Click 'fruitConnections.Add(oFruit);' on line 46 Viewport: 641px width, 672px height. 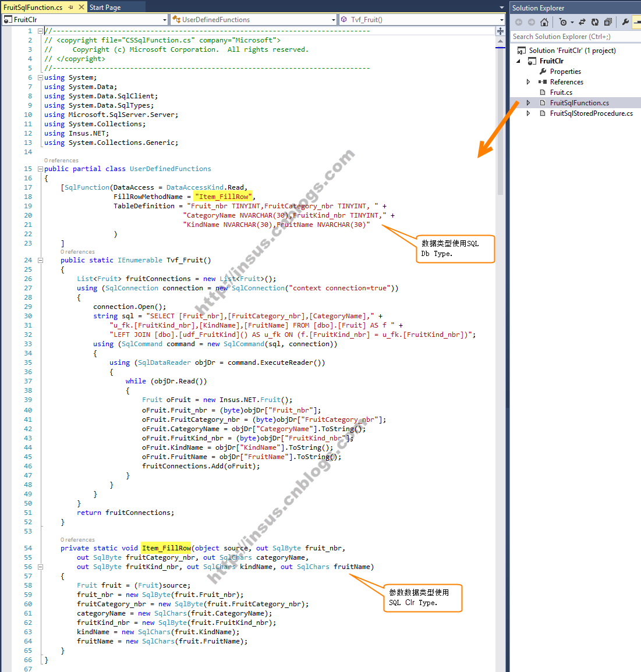[x=201, y=466]
